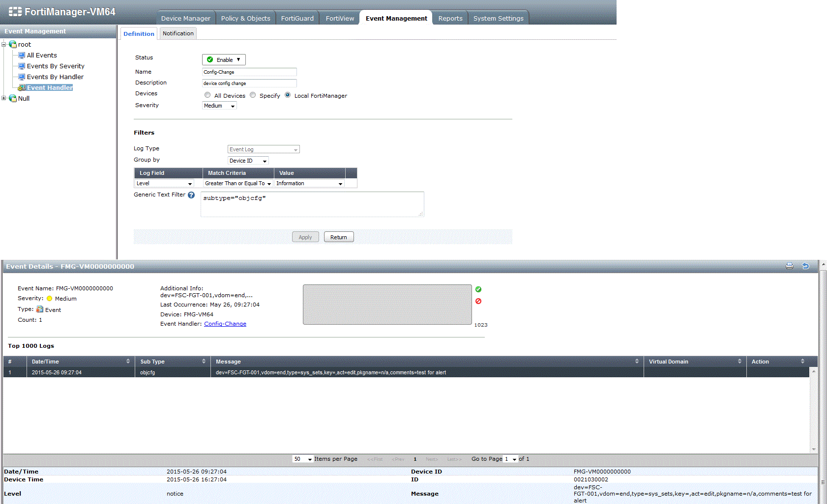Select the Specify devices radio button
Viewport: 827px width, 504px height.
coord(253,95)
